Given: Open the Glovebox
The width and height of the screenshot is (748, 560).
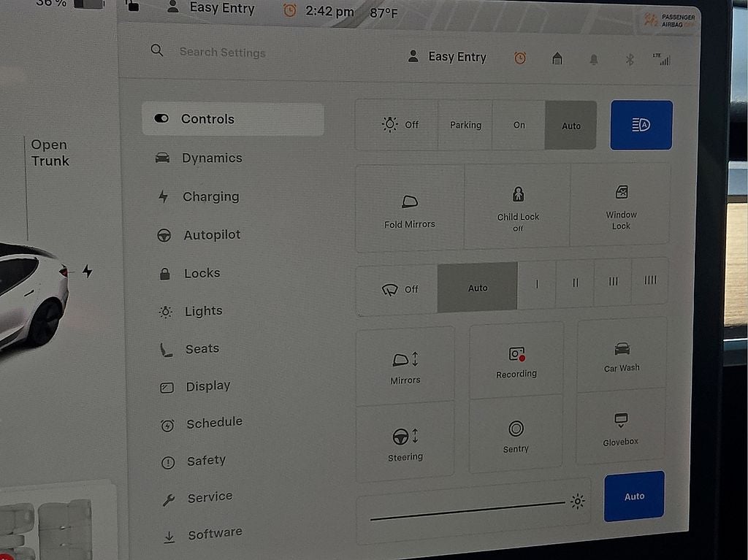Looking at the screenshot, I should [620, 429].
